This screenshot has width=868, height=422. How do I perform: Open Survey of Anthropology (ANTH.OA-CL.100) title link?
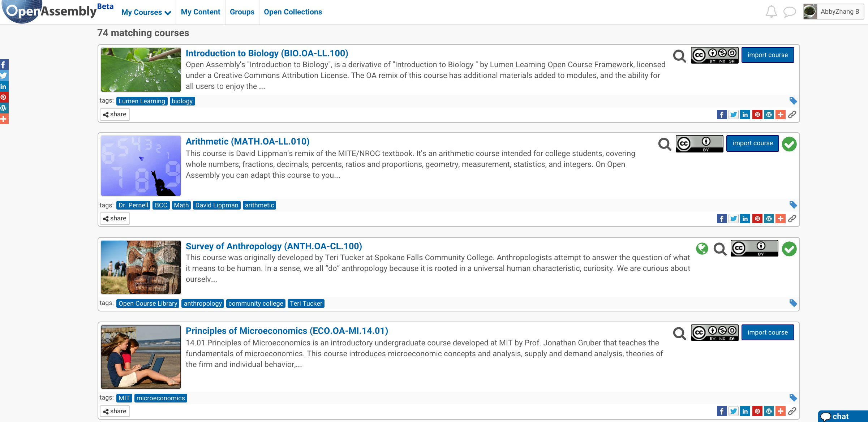point(274,246)
